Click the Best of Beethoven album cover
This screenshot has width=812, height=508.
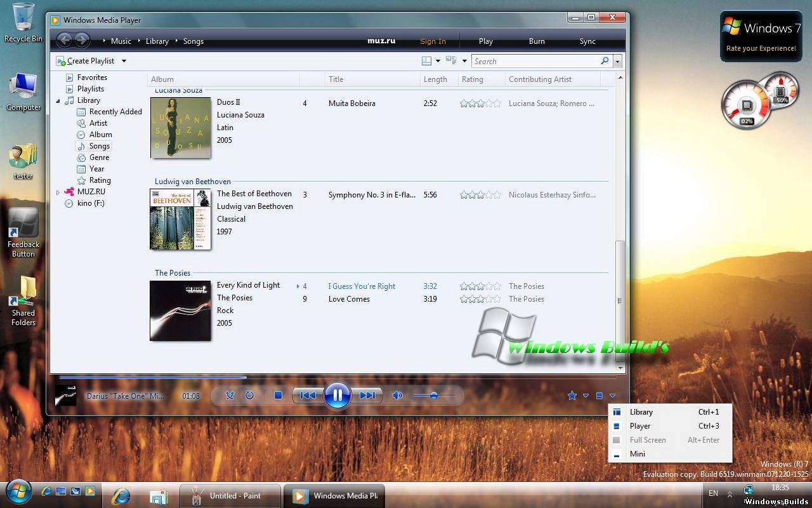(180, 219)
